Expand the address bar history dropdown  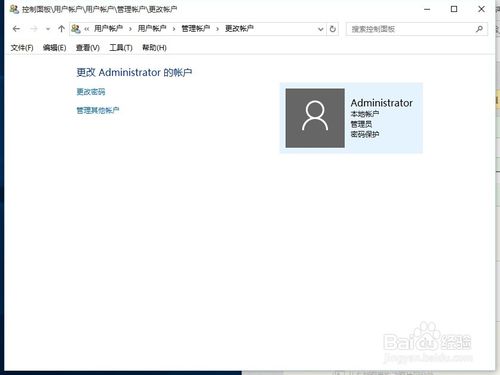[x=321, y=29]
